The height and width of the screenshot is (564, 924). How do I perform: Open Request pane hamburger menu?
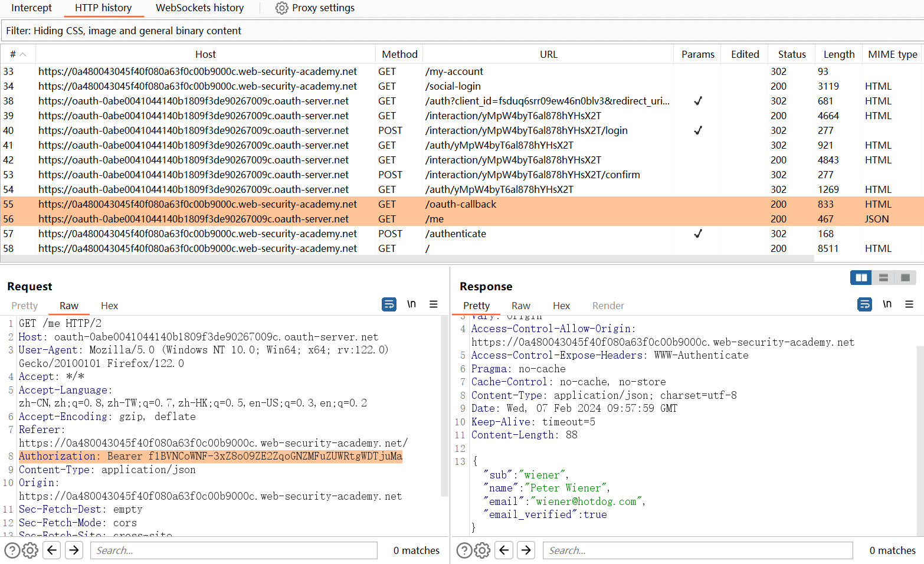tap(434, 304)
